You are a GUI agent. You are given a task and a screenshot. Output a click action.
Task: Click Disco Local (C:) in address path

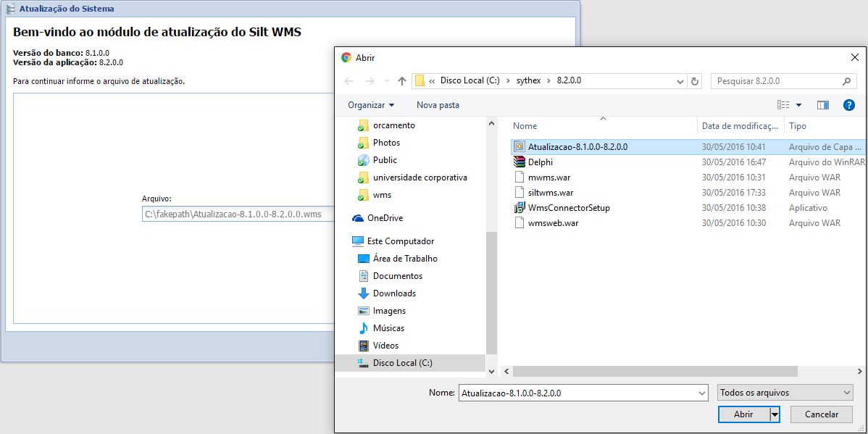click(470, 81)
